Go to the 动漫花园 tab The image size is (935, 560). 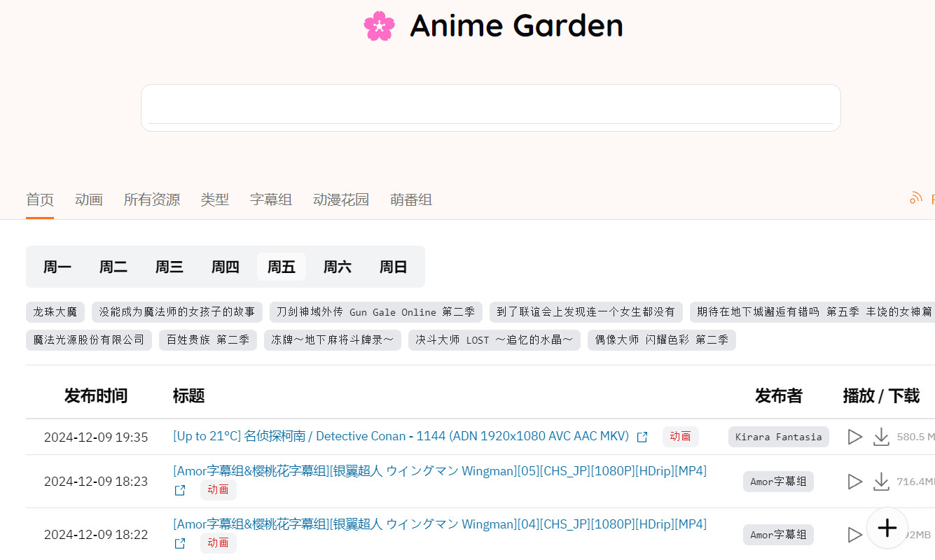click(341, 199)
